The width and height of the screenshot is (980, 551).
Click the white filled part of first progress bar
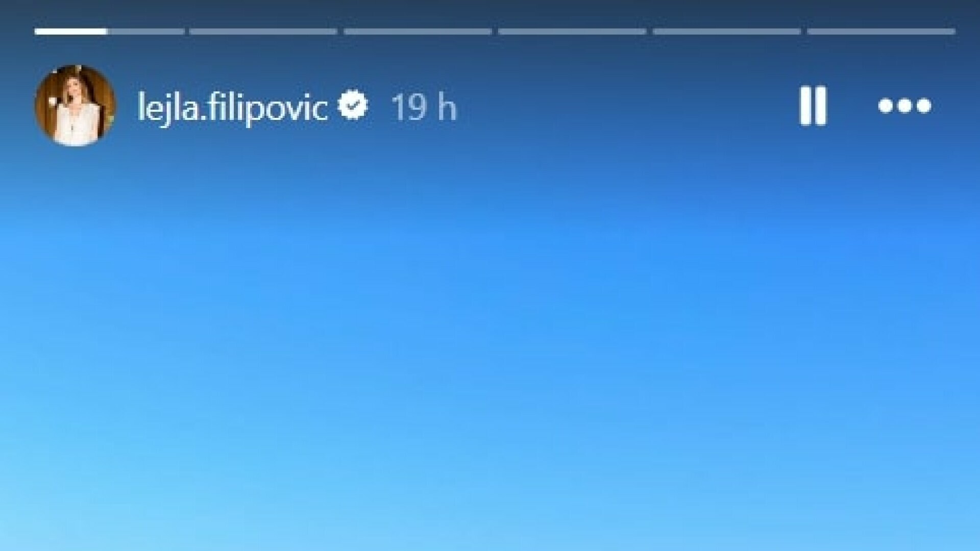point(71,31)
